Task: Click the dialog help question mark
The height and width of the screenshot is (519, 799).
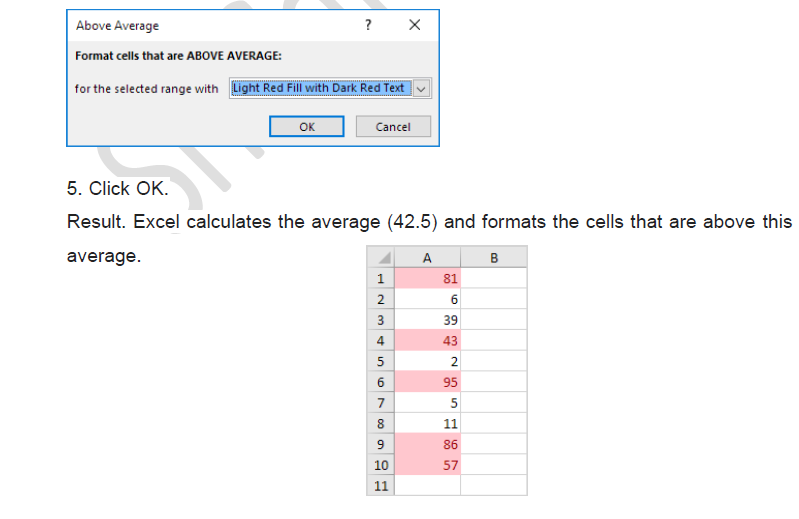Action: (x=369, y=25)
